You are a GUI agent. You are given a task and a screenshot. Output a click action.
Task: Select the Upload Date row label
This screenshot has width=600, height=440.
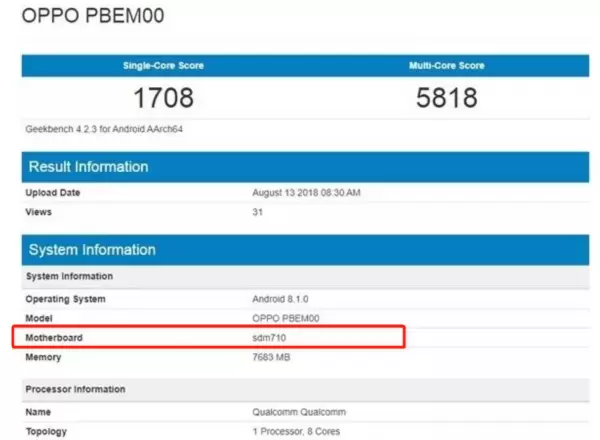[x=54, y=192]
